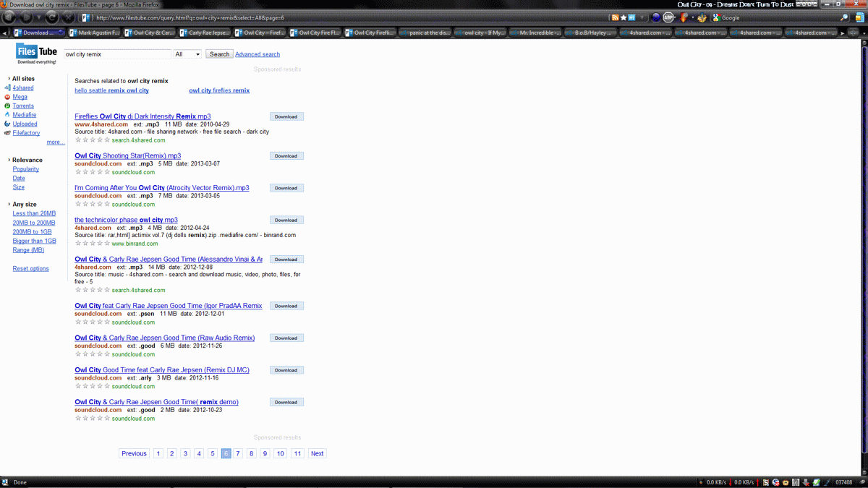The width and height of the screenshot is (868, 488).
Task: Filter by 'Less than 20MB' size
Action: (x=34, y=214)
